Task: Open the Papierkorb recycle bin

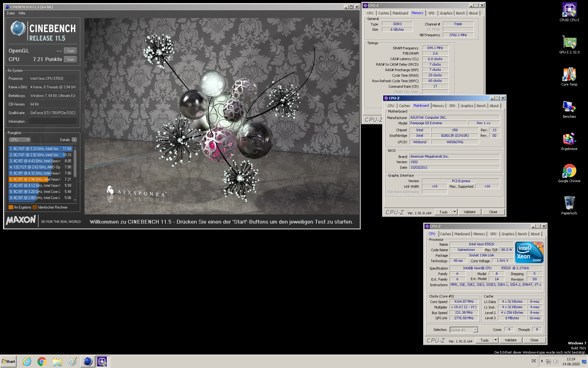Action: 569,205
